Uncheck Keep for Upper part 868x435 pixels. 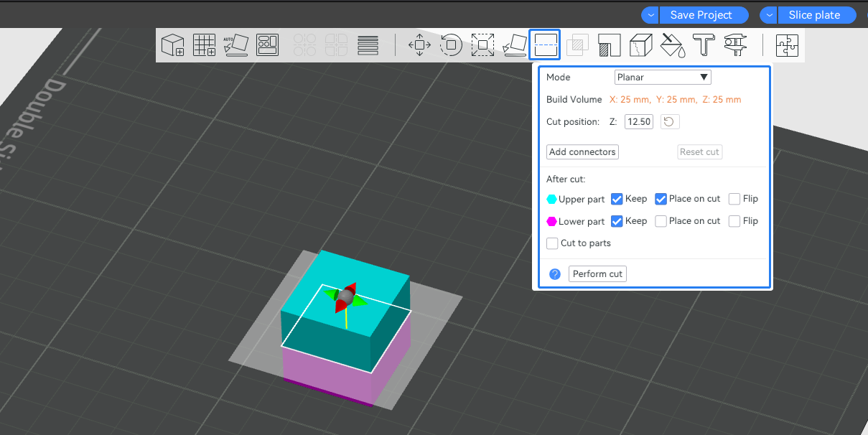click(617, 199)
